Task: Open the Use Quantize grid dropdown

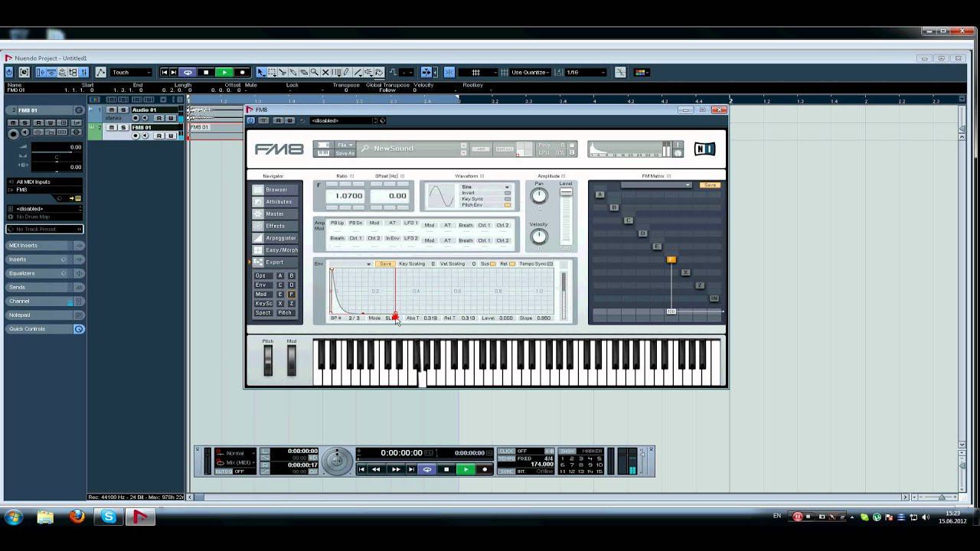Action: (x=531, y=72)
